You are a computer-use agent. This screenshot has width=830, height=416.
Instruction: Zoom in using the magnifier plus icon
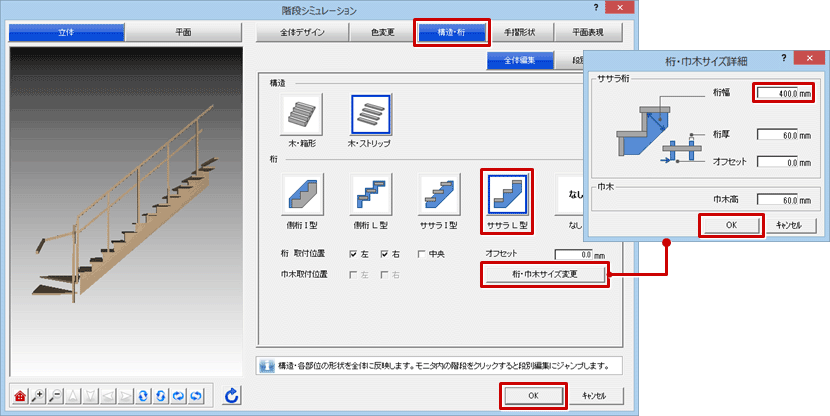[39, 396]
